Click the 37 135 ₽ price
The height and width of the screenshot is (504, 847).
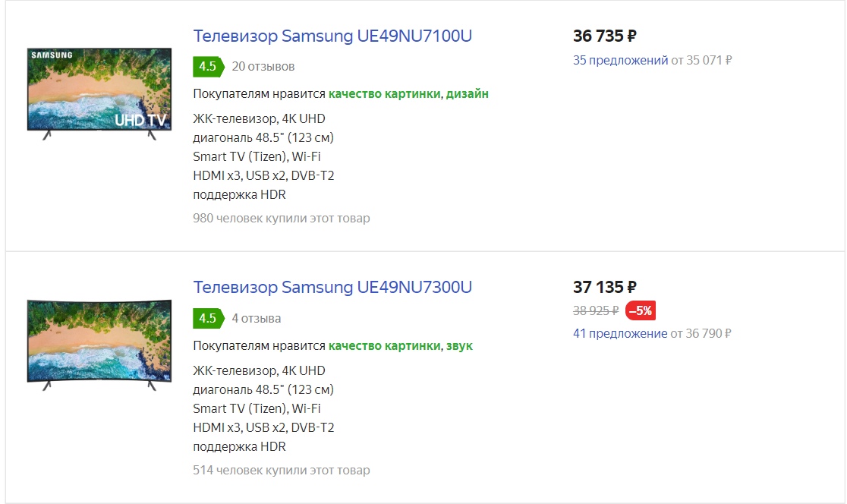604,287
